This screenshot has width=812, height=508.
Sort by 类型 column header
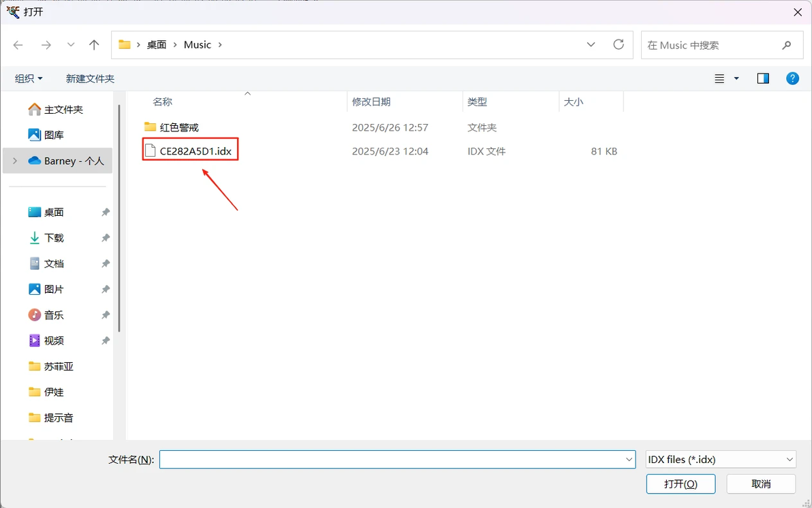478,102
